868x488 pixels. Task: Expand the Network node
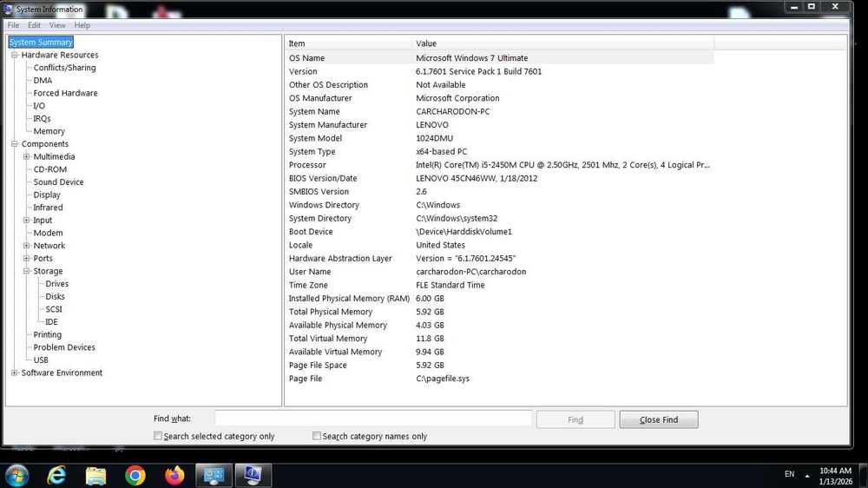[x=27, y=246]
